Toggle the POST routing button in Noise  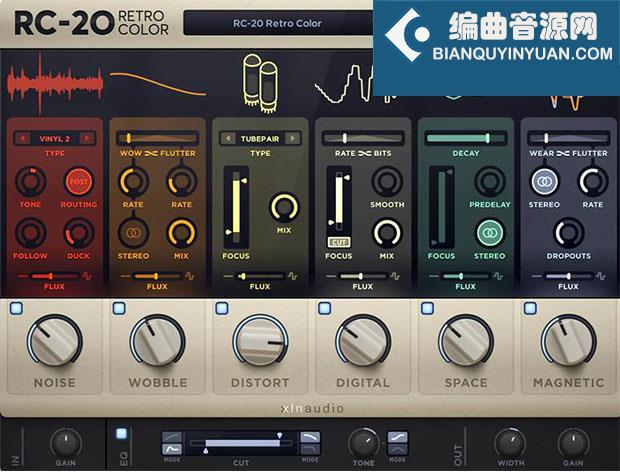click(78, 181)
